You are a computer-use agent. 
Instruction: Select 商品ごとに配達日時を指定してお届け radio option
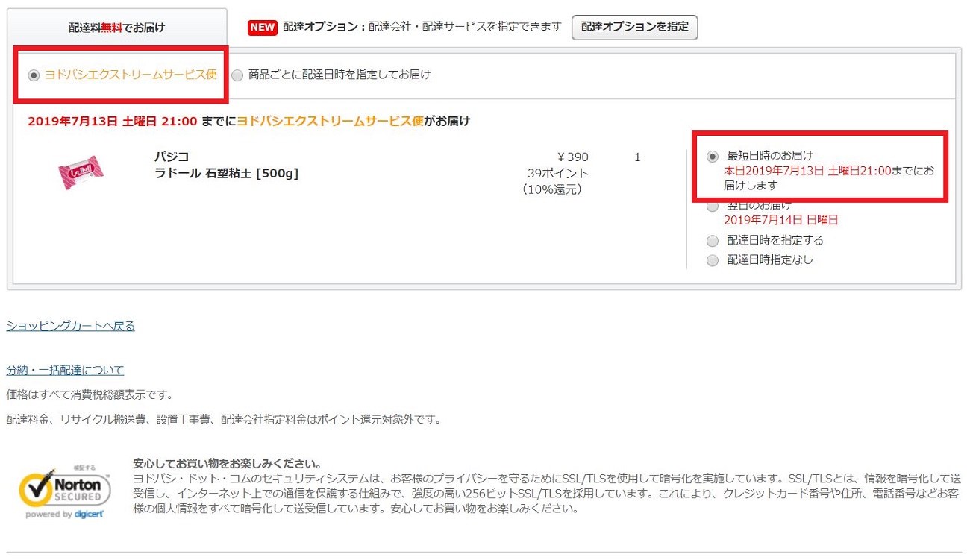click(x=237, y=75)
